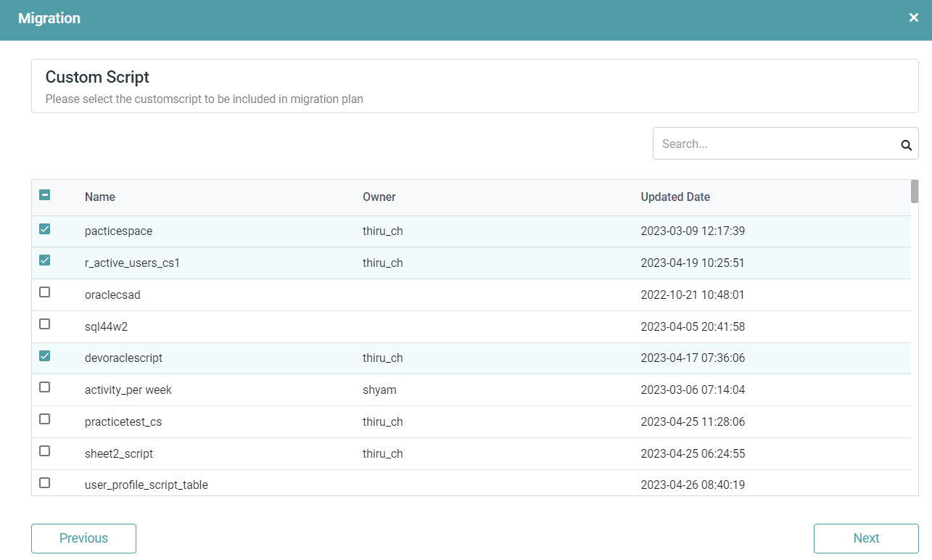Click the Updated Date column header
Screen dimensions: 932x560
pos(675,197)
